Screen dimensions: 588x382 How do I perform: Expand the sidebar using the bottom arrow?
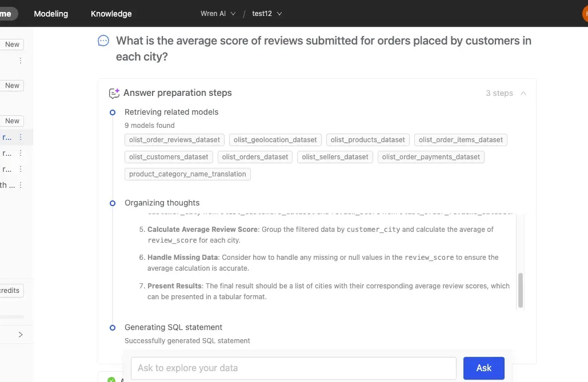click(21, 335)
